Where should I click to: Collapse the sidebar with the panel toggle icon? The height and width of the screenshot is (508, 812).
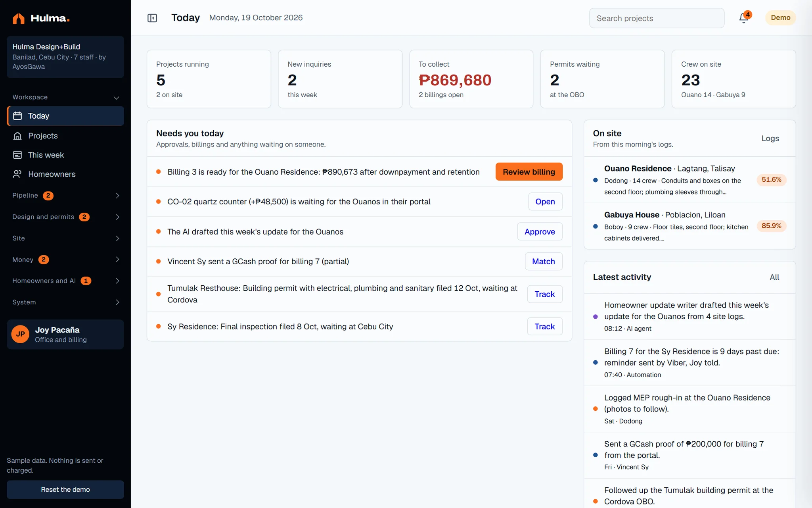(x=152, y=18)
